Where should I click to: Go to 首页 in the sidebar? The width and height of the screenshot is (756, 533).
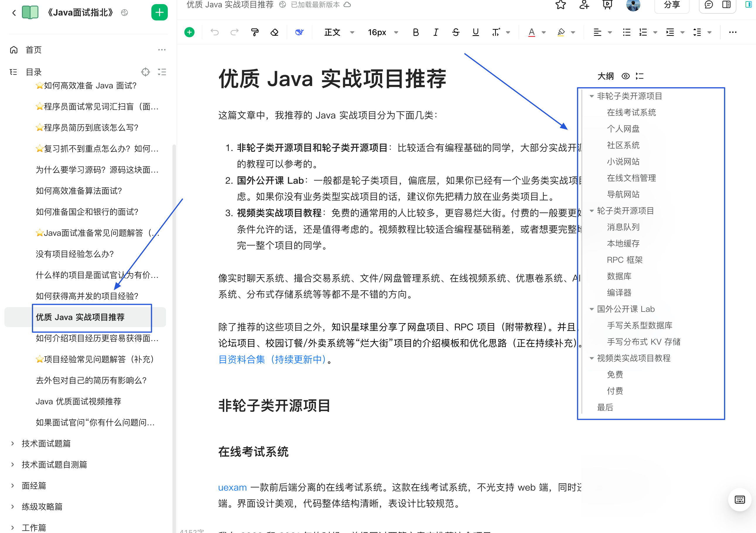point(33,50)
